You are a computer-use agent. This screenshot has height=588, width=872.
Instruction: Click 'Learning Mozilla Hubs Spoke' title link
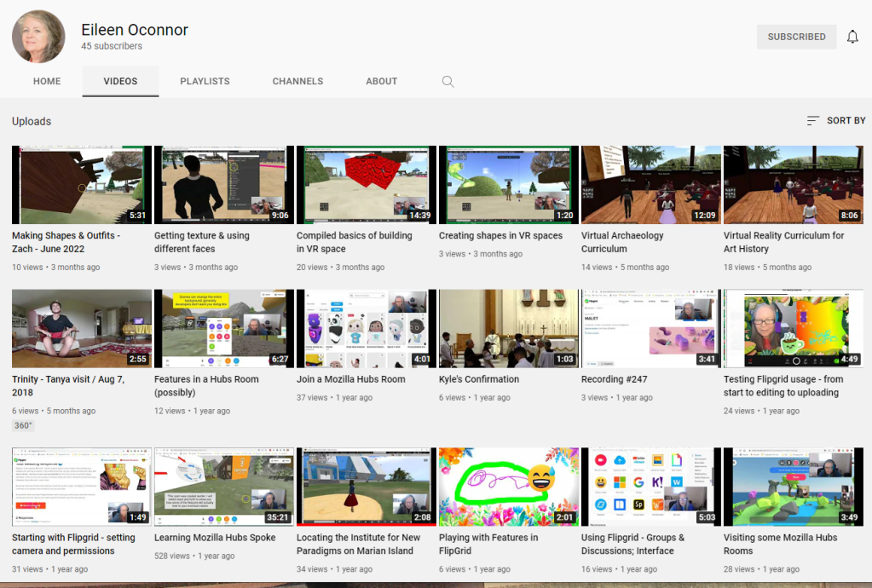click(214, 538)
